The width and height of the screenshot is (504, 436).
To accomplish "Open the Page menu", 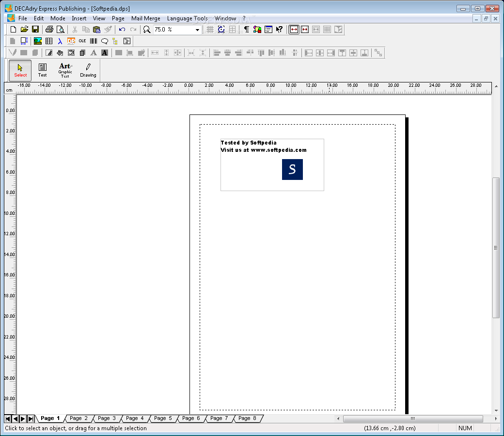I will [118, 18].
